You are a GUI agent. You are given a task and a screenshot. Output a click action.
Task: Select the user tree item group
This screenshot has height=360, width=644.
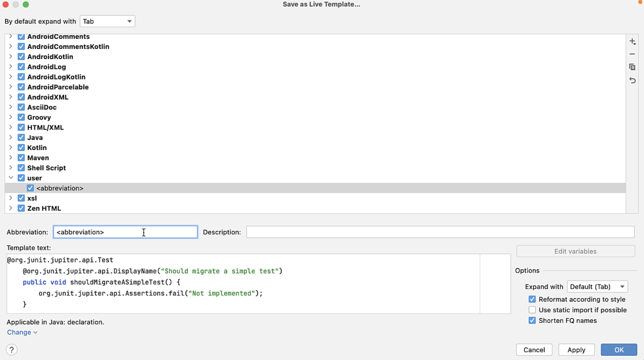34,178
